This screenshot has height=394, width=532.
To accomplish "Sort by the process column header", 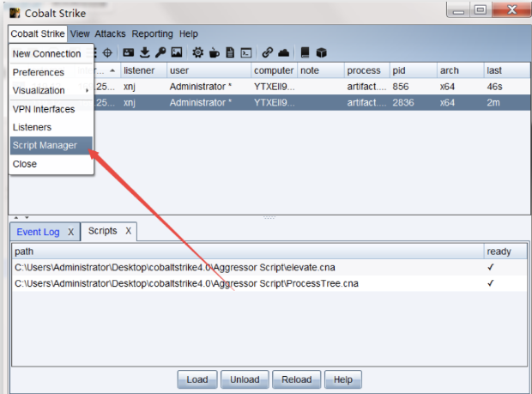I will [366, 70].
